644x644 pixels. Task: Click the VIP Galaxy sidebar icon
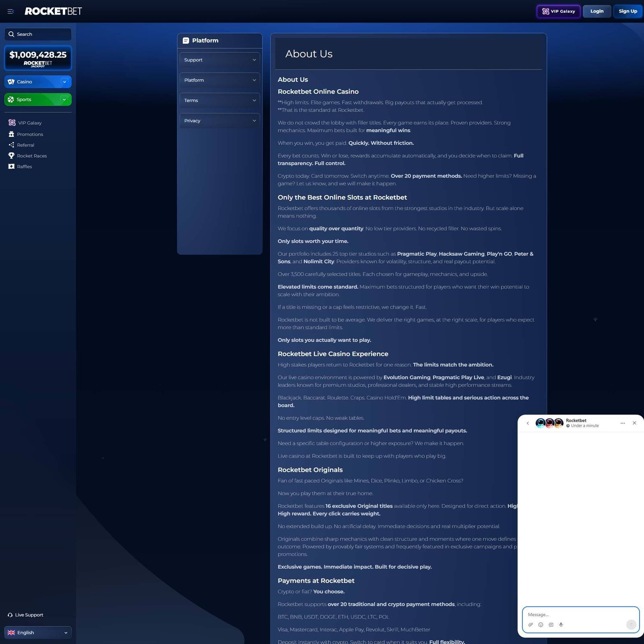click(12, 123)
